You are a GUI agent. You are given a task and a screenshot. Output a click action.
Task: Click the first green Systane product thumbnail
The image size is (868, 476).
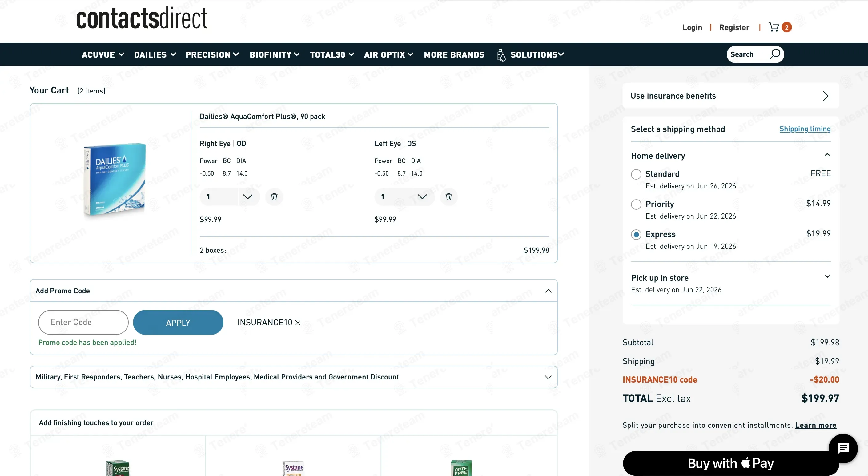pyautogui.click(x=117, y=468)
